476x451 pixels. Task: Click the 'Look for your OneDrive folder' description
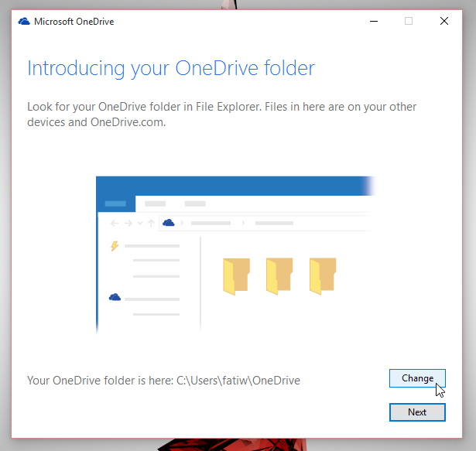point(221,114)
